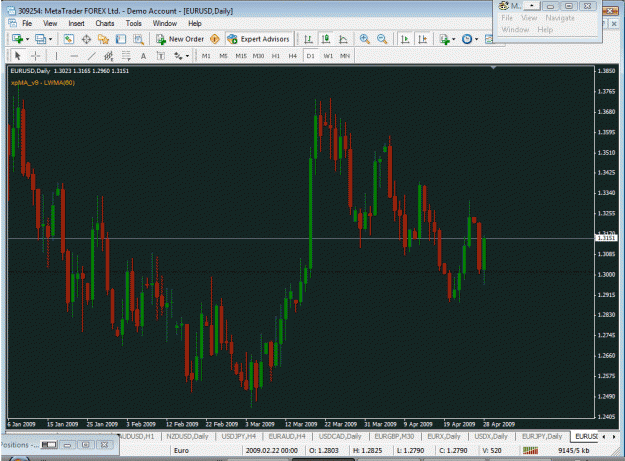Viewport: 625px width, 461px height.
Task: Select the Trendline drawing tool
Action: pyautogui.click(x=91, y=56)
